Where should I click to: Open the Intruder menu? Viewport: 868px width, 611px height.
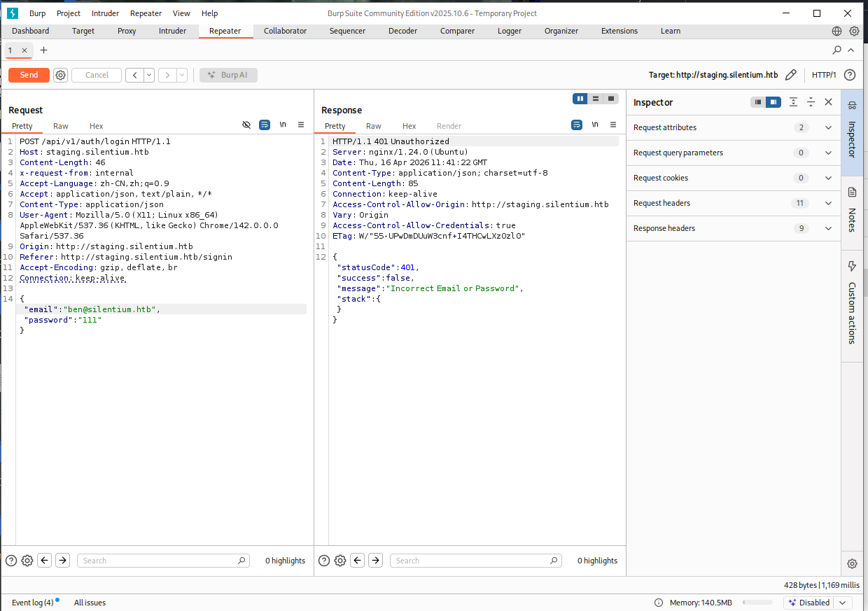tap(105, 13)
